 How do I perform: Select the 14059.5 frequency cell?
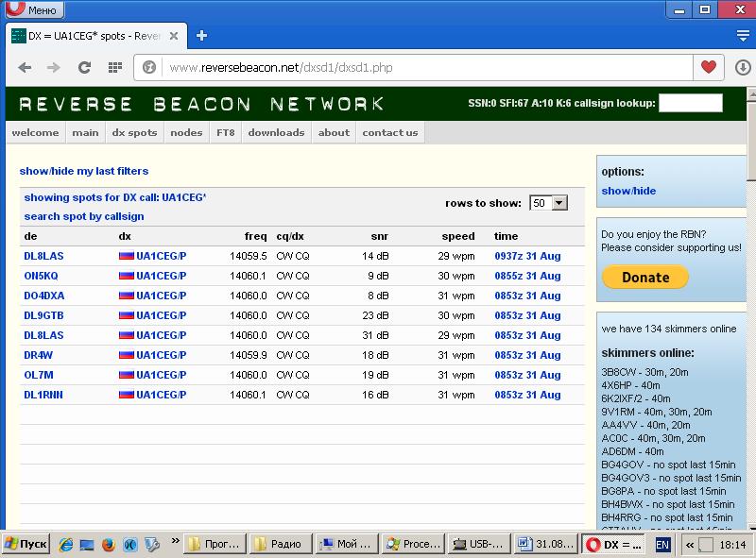(x=248, y=256)
